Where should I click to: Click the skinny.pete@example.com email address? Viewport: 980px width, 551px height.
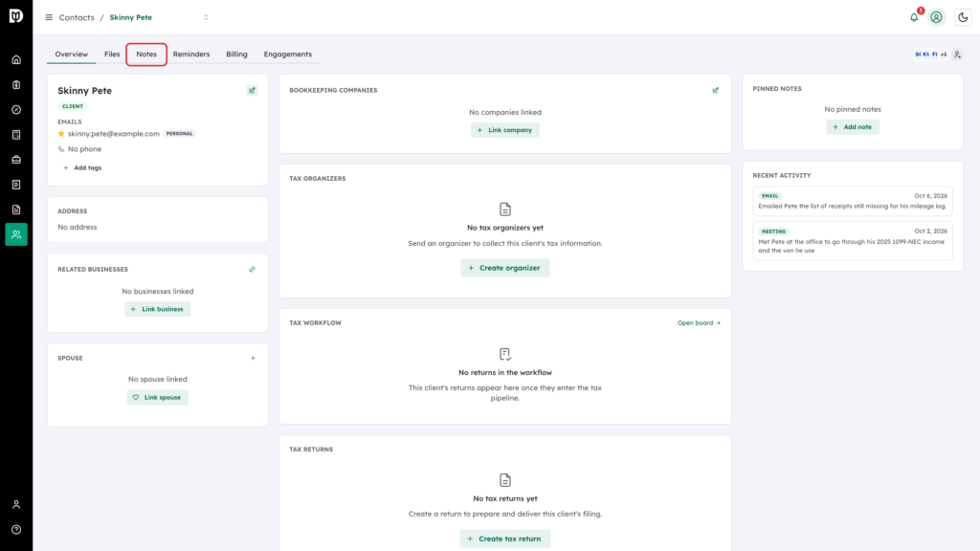pyautogui.click(x=114, y=134)
